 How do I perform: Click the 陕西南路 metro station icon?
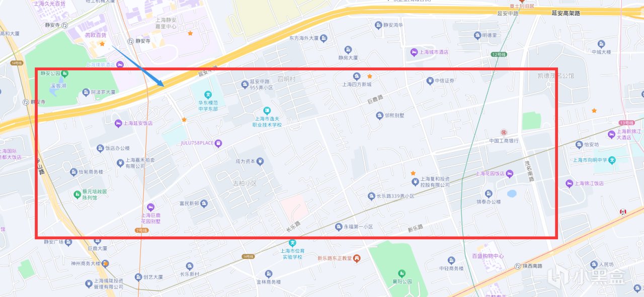(x=517, y=266)
